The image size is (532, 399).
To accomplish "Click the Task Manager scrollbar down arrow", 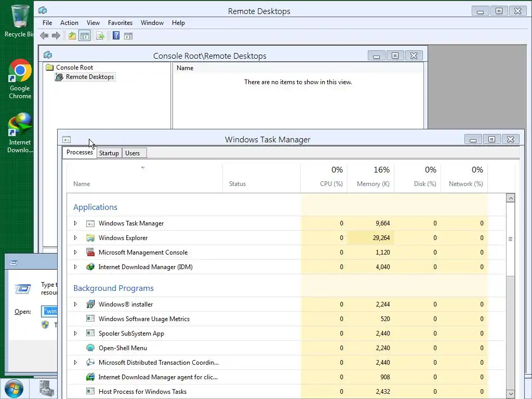I will (510, 394).
